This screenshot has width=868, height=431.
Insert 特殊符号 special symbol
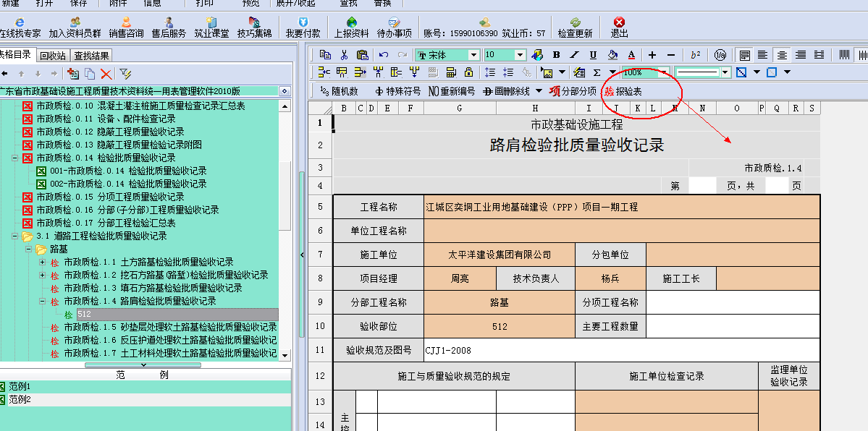click(x=397, y=91)
